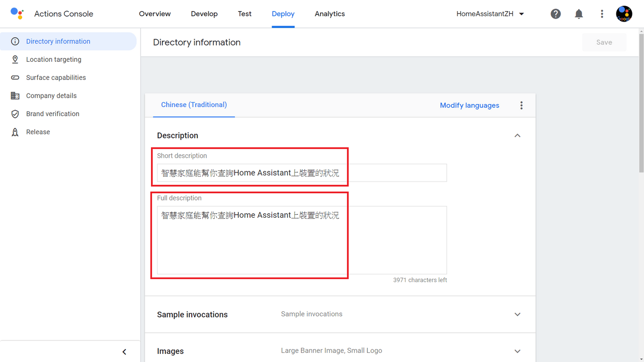The height and width of the screenshot is (362, 644).
Task: Expand the Images section
Action: pyautogui.click(x=517, y=351)
